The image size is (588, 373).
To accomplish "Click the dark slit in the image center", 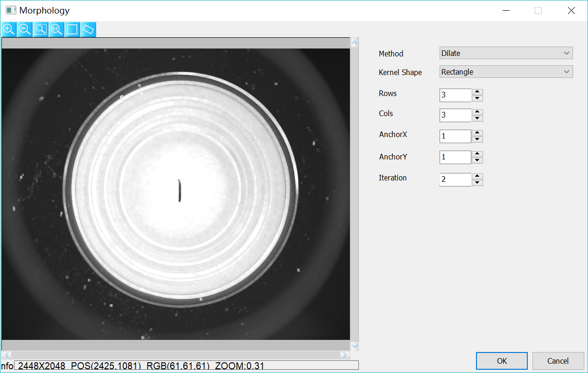I will click(179, 191).
